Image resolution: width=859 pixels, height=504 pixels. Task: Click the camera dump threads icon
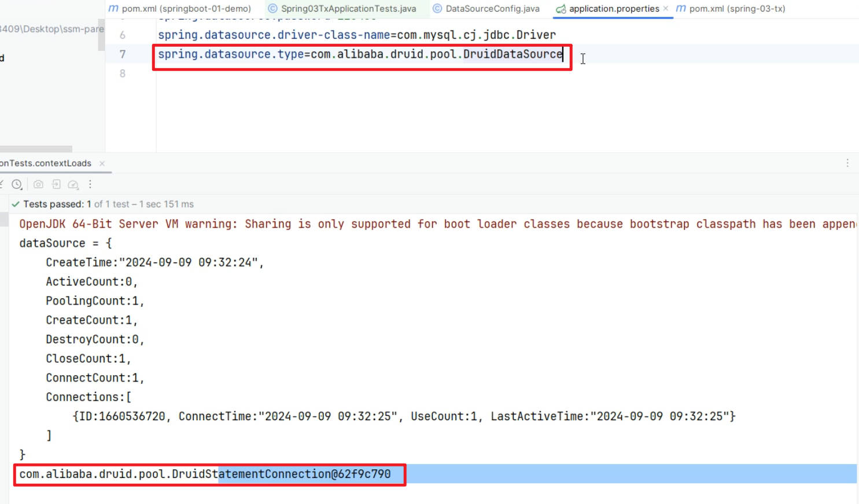(x=38, y=184)
